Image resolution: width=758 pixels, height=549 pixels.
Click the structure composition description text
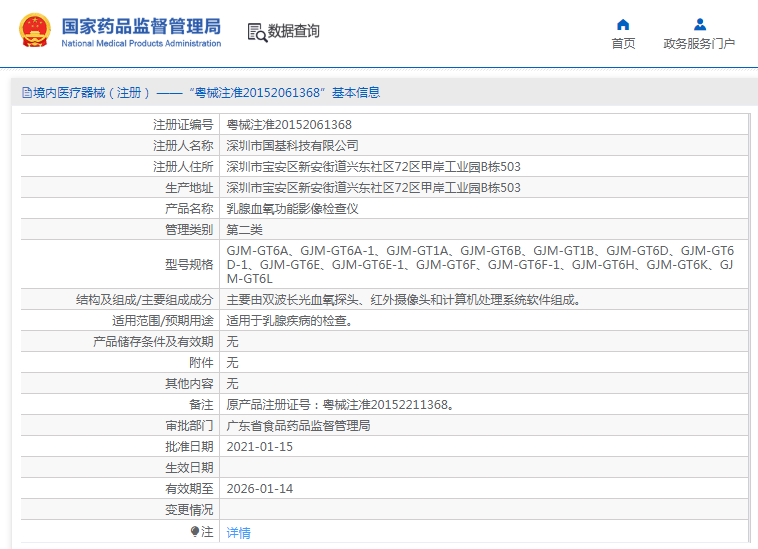(404, 300)
